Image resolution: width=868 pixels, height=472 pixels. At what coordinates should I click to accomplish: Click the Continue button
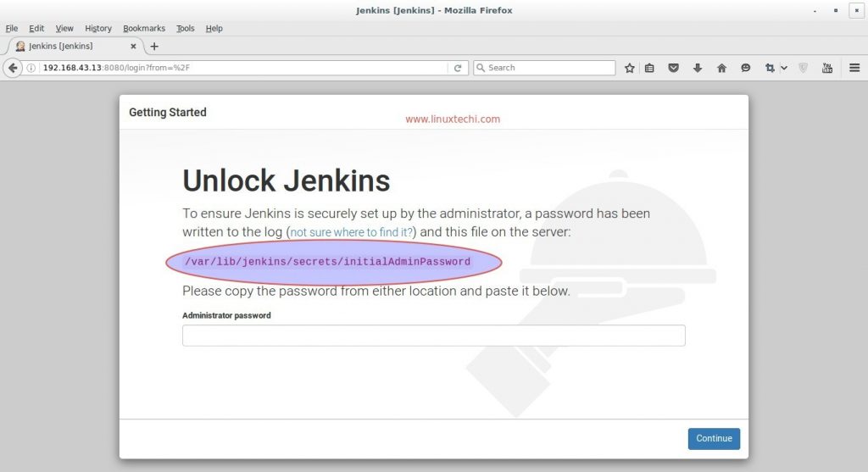click(x=714, y=438)
